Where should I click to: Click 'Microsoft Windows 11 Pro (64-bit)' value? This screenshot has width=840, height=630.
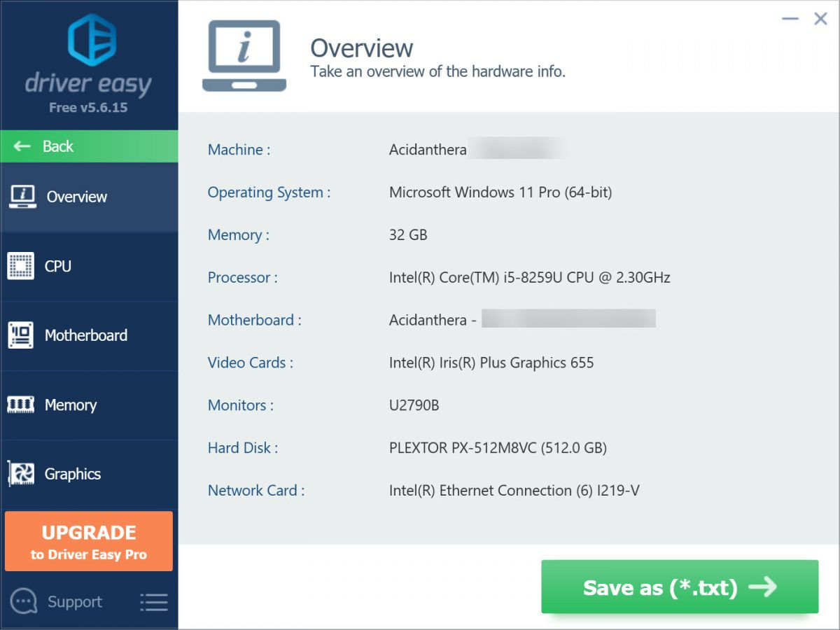tap(500, 192)
